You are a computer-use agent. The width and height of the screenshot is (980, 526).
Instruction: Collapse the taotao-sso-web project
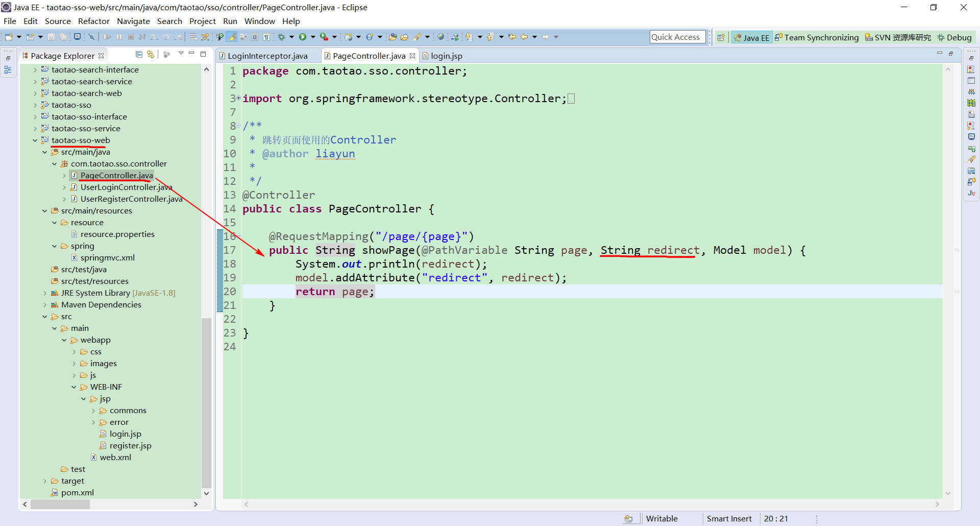click(35, 140)
